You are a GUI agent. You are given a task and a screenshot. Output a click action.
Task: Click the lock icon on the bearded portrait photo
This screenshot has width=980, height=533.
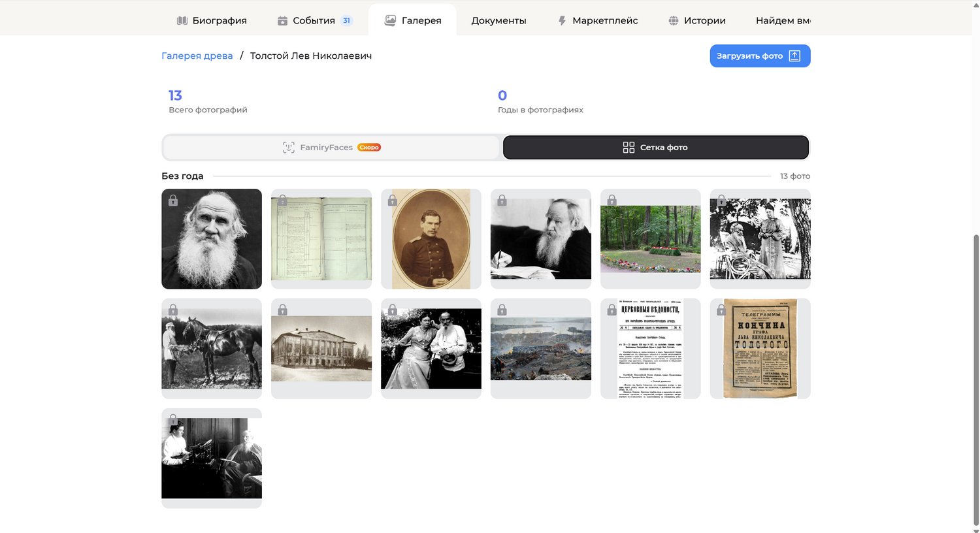point(173,201)
